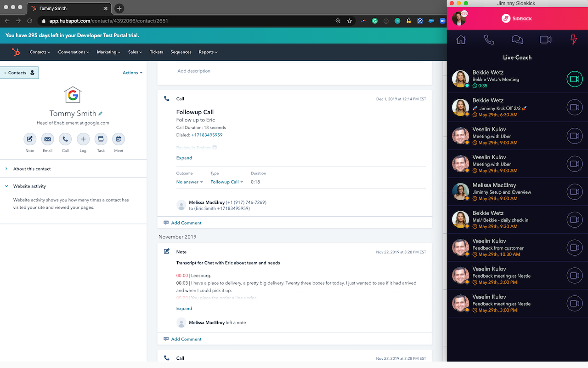Go to Tickets in the navbar
This screenshot has width=588, height=368.
tap(156, 52)
